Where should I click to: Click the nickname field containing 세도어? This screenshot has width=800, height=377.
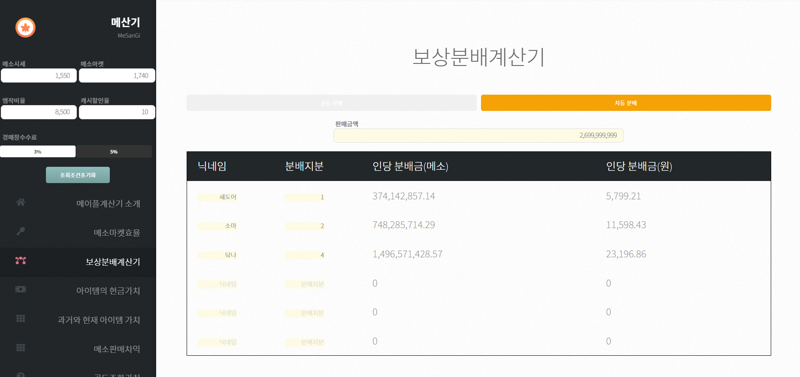pos(217,197)
